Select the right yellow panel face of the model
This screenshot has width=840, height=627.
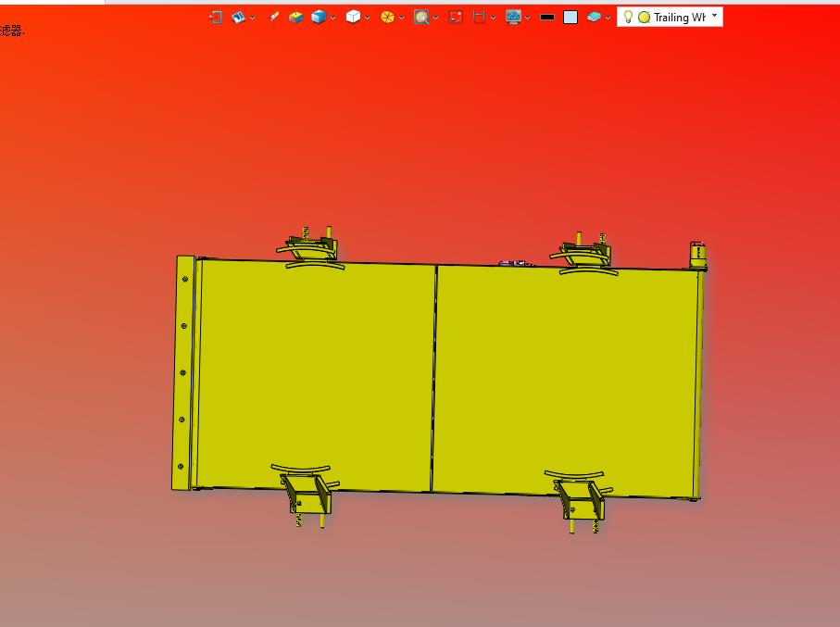[x=565, y=381]
